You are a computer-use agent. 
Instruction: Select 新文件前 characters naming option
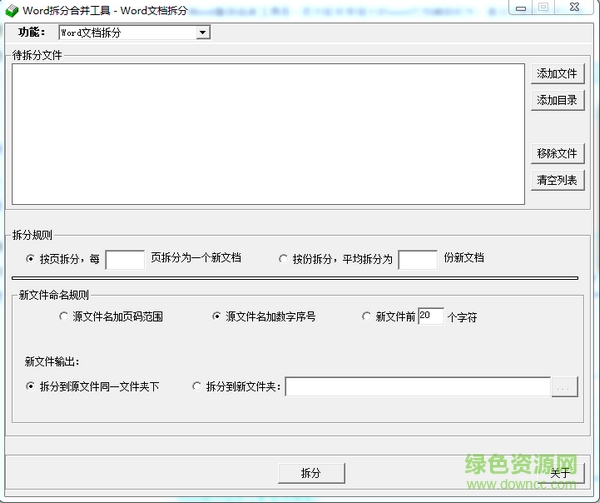pos(366,316)
